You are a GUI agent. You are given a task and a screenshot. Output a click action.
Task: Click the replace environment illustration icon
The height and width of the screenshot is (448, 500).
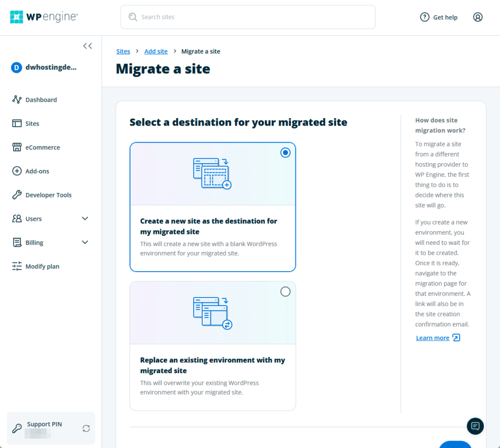click(213, 313)
